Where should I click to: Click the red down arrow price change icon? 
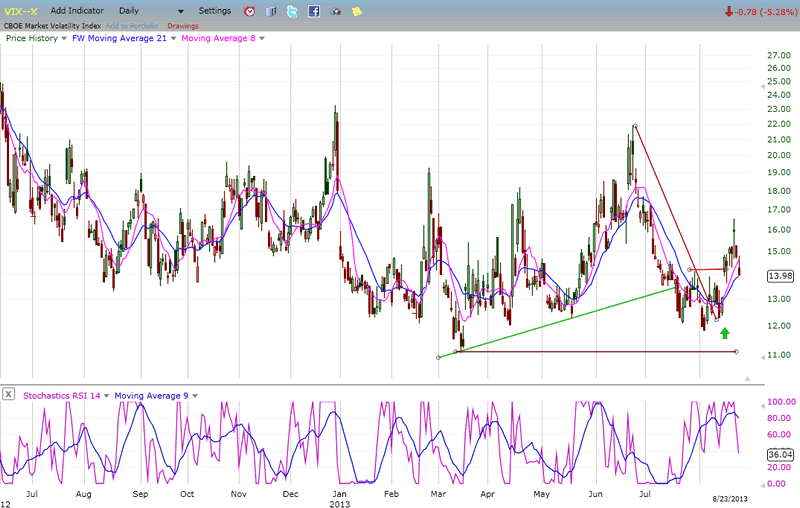tap(730, 11)
